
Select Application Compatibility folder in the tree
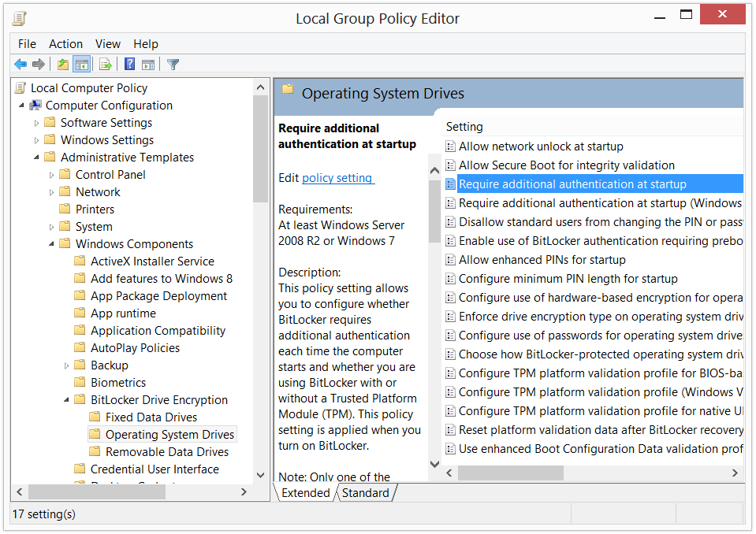pos(158,330)
